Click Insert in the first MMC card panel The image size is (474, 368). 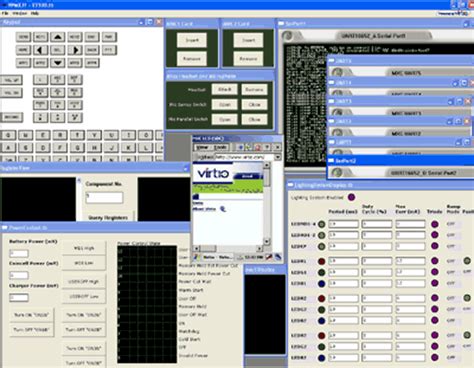pyautogui.click(x=192, y=40)
